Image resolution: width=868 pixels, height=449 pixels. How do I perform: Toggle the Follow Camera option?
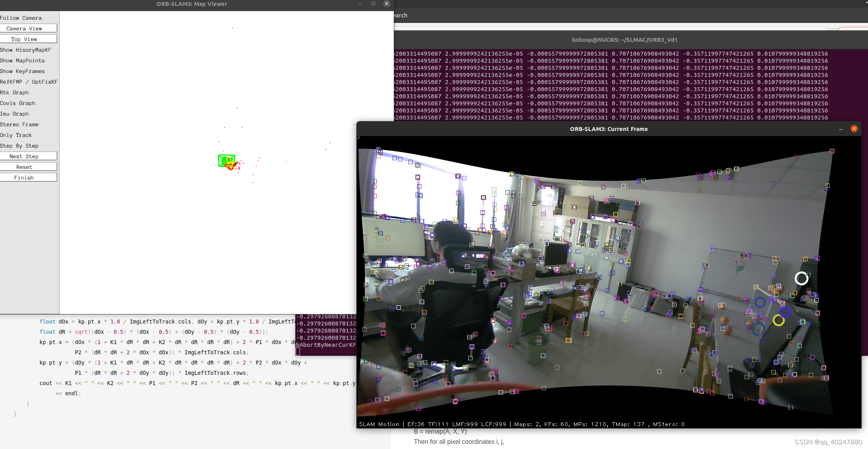click(x=21, y=18)
